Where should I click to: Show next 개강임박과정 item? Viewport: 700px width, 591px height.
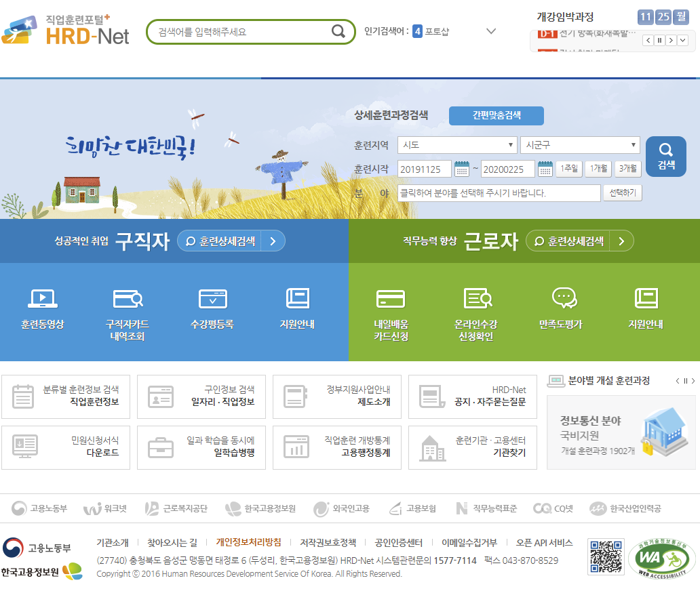pyautogui.click(x=671, y=40)
